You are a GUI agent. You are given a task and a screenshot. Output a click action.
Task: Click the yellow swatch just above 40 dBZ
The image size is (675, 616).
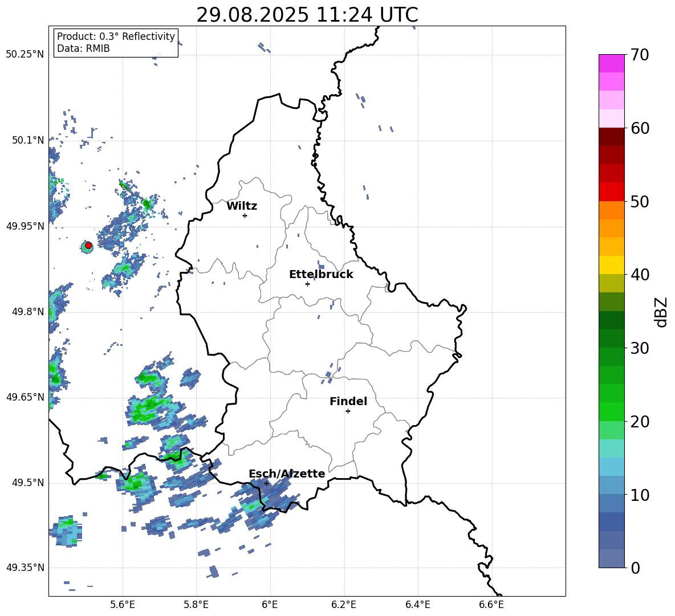611,265
